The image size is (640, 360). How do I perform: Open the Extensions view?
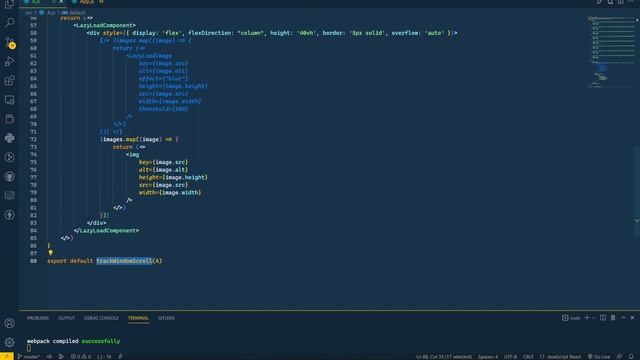click(x=9, y=80)
